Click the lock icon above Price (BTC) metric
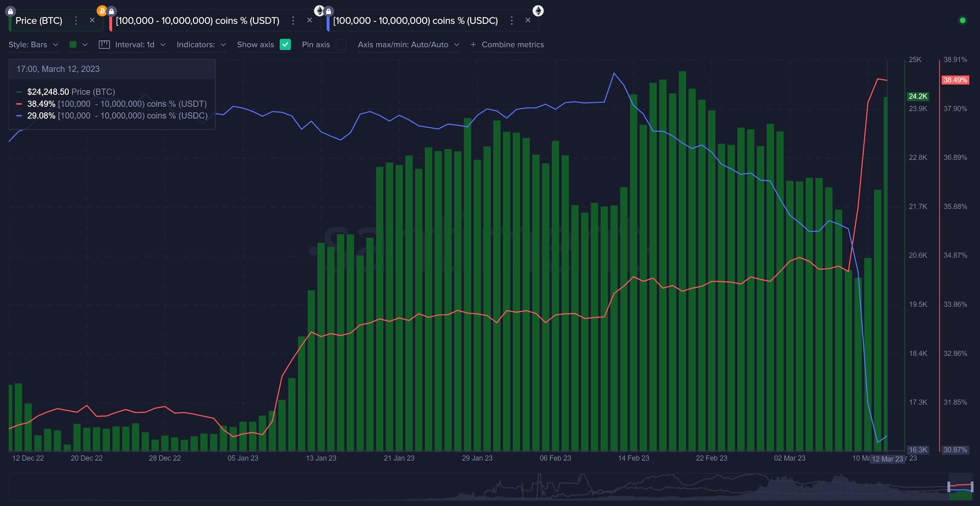Image resolution: width=980 pixels, height=506 pixels. point(11,11)
